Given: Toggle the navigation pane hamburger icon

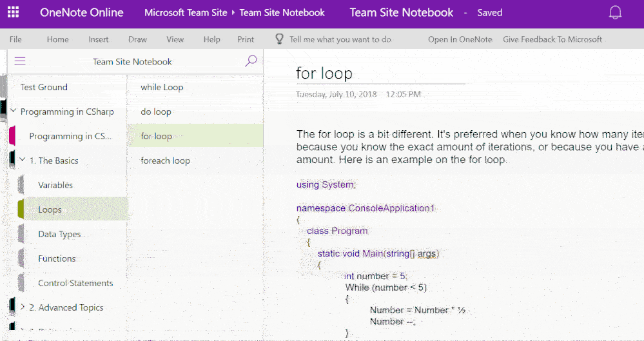Looking at the screenshot, I should coord(20,61).
